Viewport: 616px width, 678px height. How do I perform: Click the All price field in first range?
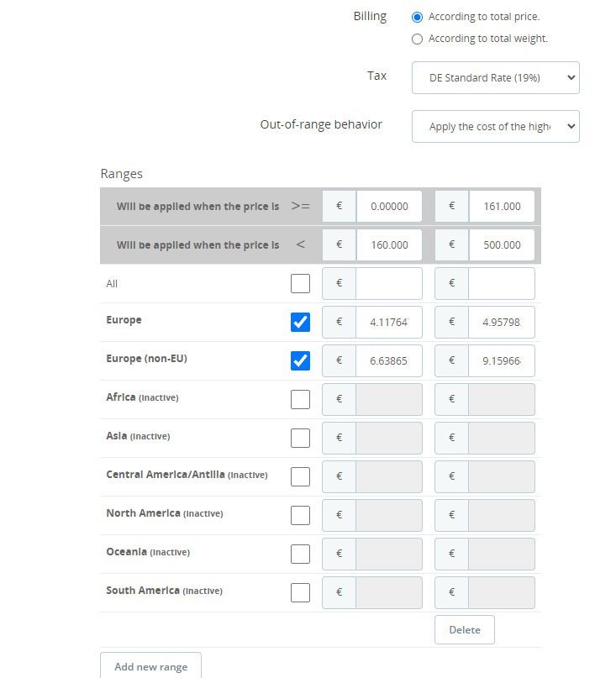(x=388, y=284)
